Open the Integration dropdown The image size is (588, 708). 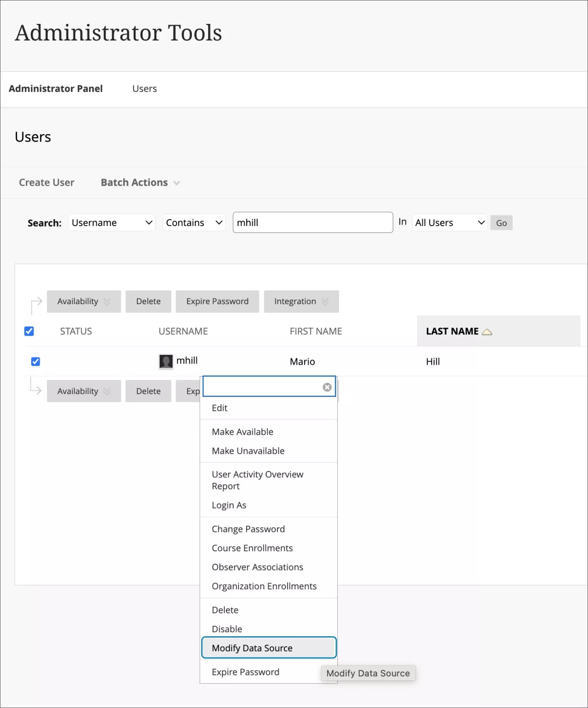301,301
